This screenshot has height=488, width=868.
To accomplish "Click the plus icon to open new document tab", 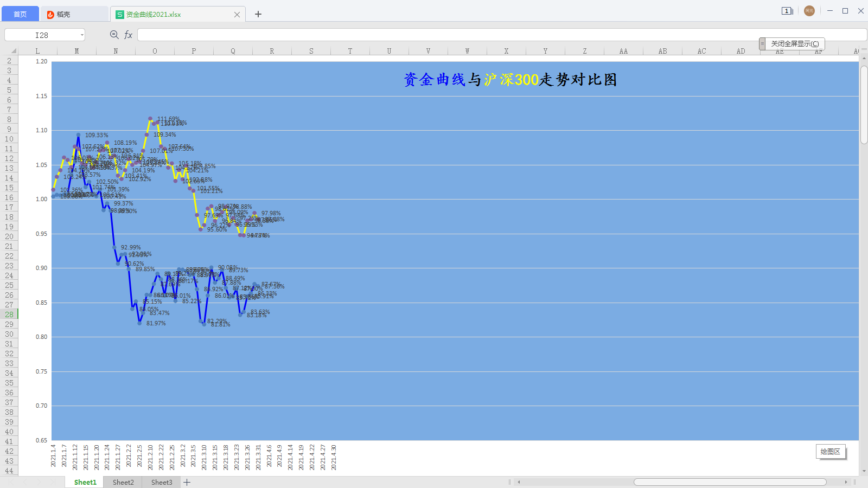I will pyautogui.click(x=258, y=14).
